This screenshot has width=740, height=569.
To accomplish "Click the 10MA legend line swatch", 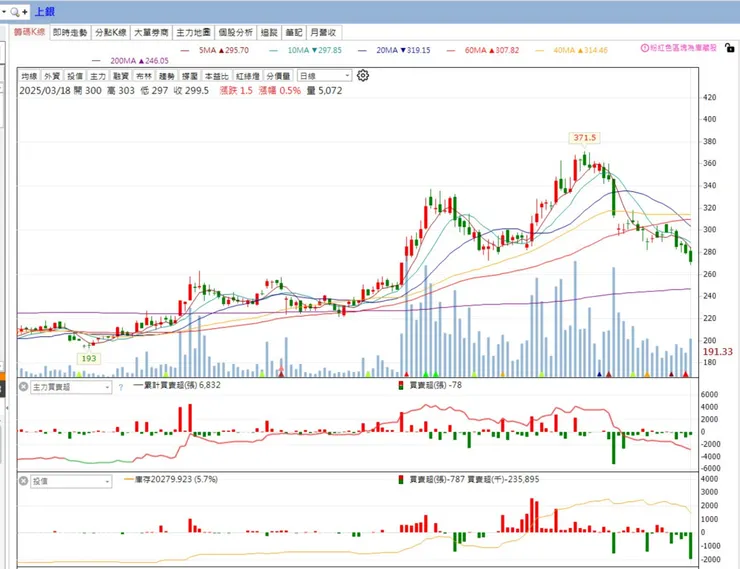I will [x=274, y=50].
